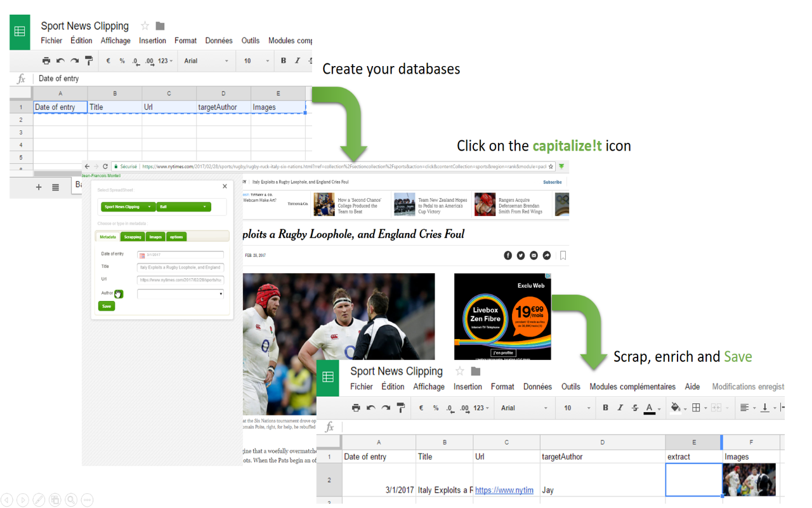The height and width of the screenshot is (508, 812).
Task: Toggle italic in top spreadsheet toolbar
Action: (x=298, y=61)
